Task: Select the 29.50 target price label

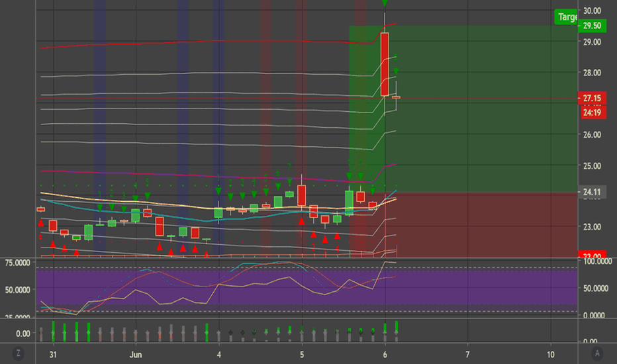Action: pyautogui.click(x=592, y=26)
